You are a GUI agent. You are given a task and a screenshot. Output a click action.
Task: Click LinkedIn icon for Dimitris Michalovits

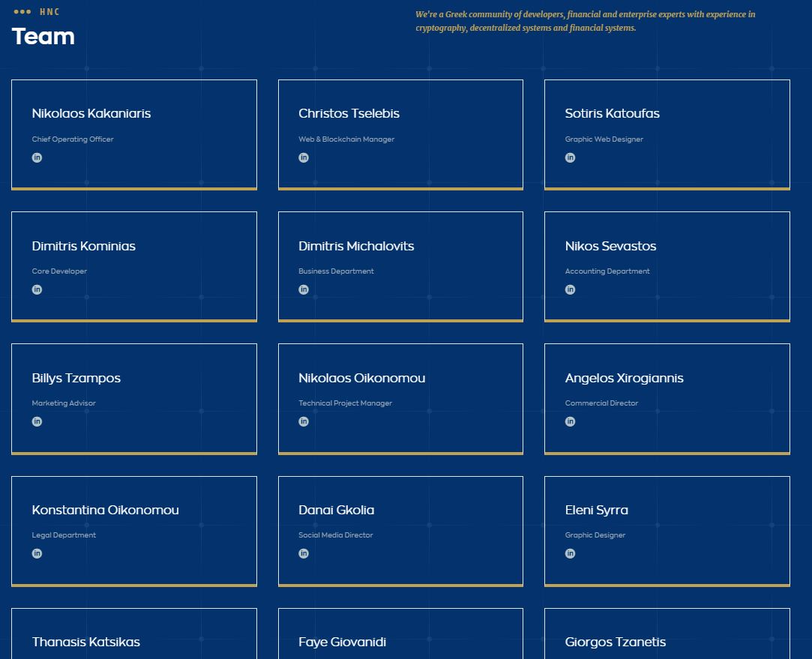click(304, 289)
